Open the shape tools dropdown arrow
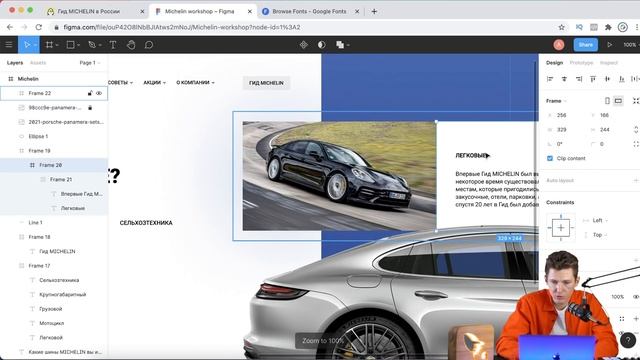Image resolution: width=640 pixels, height=360 pixels. pos(78,45)
